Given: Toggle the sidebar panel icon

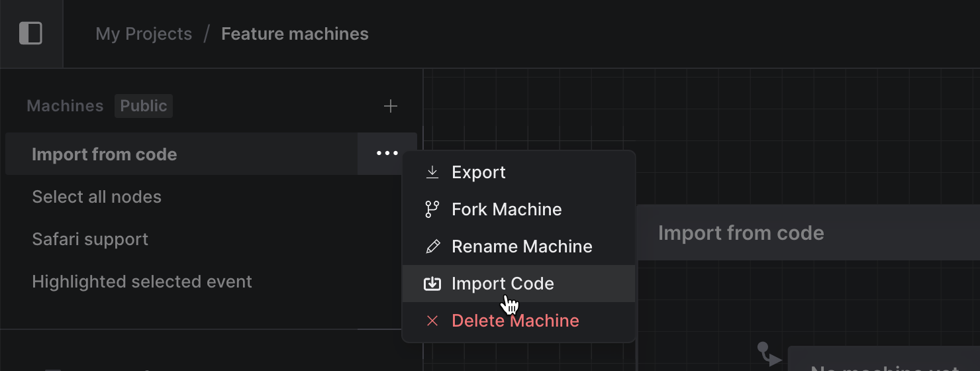Looking at the screenshot, I should coord(31,33).
